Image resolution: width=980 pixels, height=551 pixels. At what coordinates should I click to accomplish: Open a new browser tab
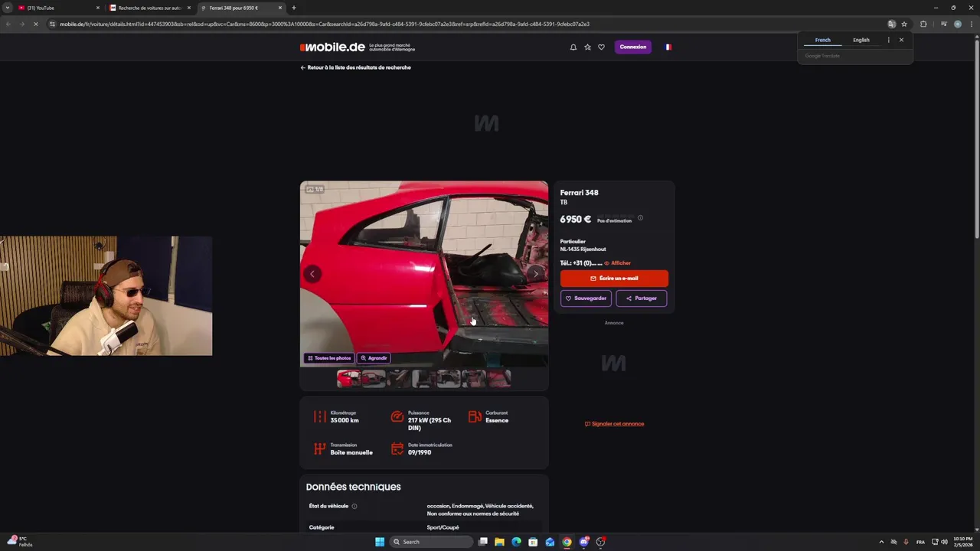coord(294,8)
